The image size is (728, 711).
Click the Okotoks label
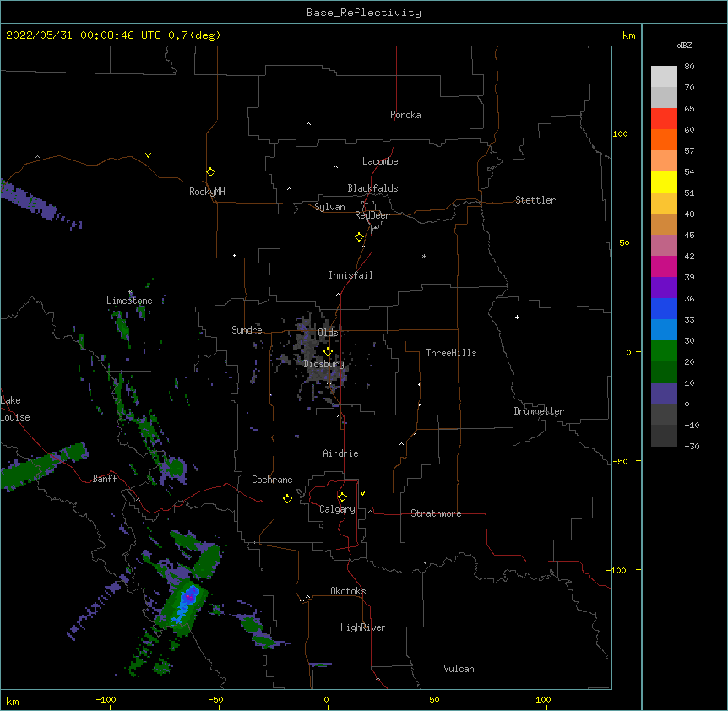point(348,591)
